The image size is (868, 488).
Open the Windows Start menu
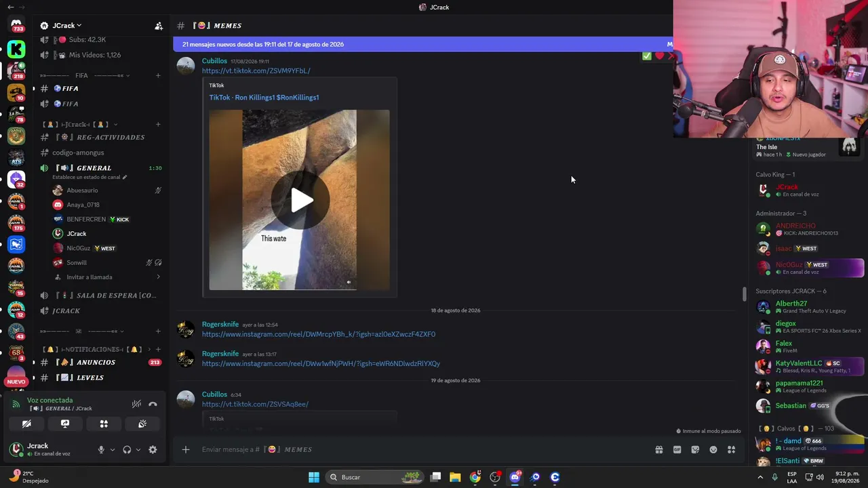click(314, 477)
